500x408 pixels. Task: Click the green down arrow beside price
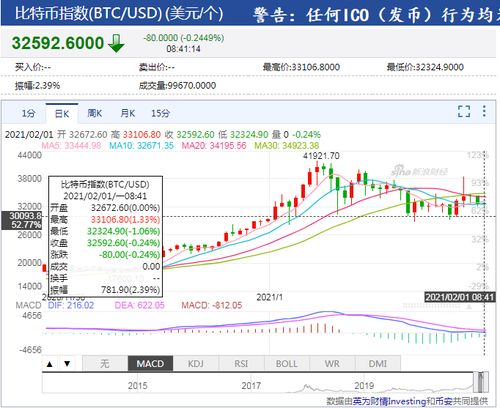[116, 43]
